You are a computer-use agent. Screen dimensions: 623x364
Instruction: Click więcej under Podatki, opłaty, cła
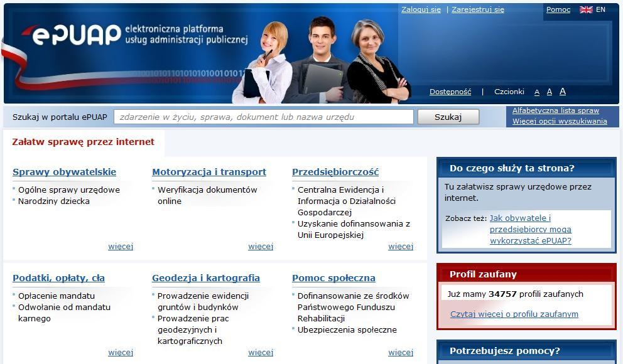[121, 352]
